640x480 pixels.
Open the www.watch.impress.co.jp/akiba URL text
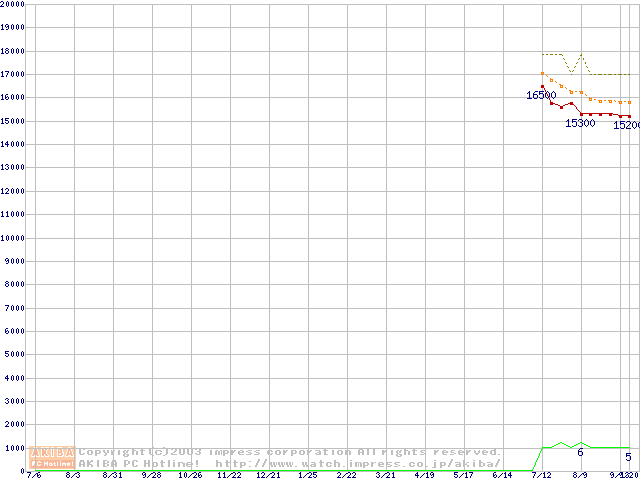357,464
